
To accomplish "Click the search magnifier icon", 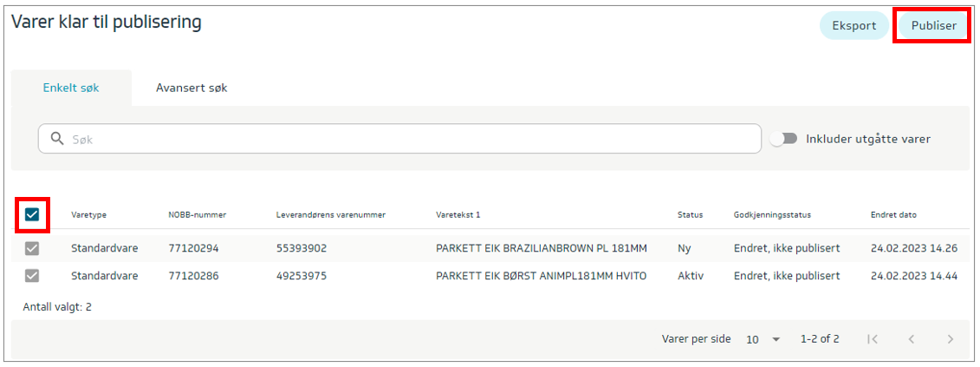I will pyautogui.click(x=58, y=139).
